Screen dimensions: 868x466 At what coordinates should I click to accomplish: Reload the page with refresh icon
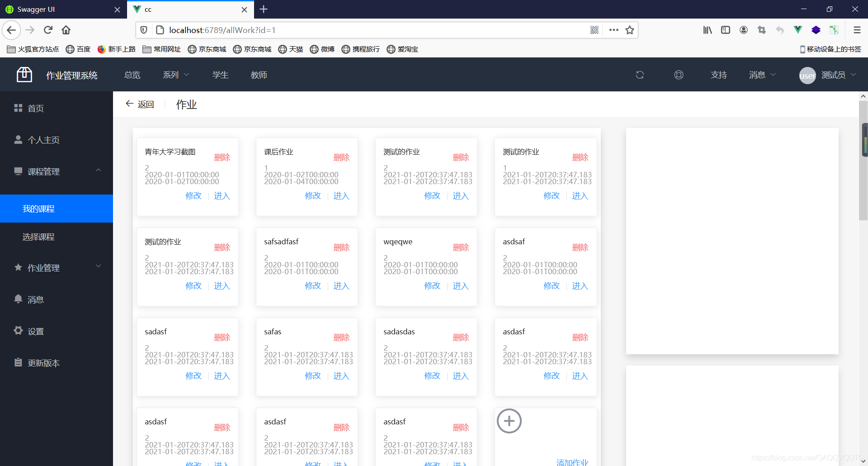pos(48,30)
